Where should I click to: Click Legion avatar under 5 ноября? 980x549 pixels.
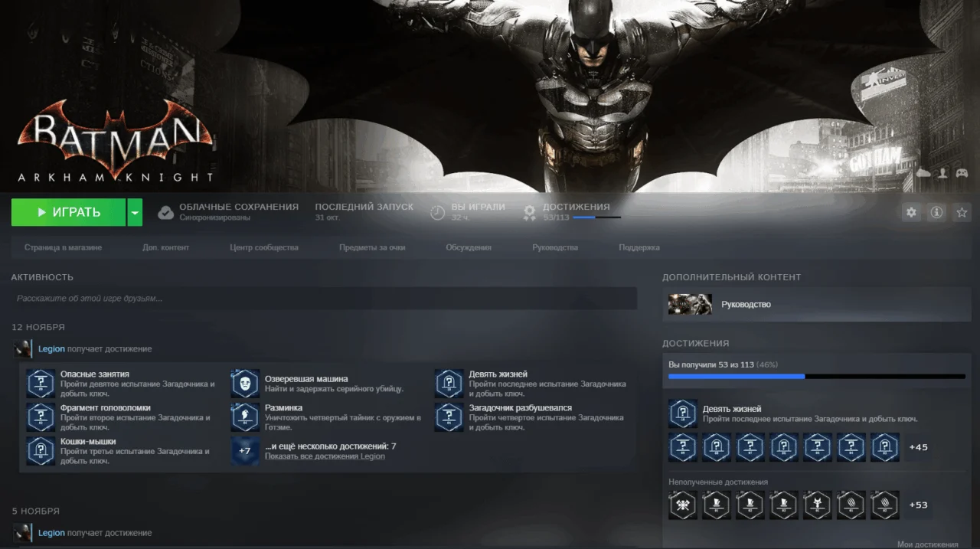[x=23, y=533]
